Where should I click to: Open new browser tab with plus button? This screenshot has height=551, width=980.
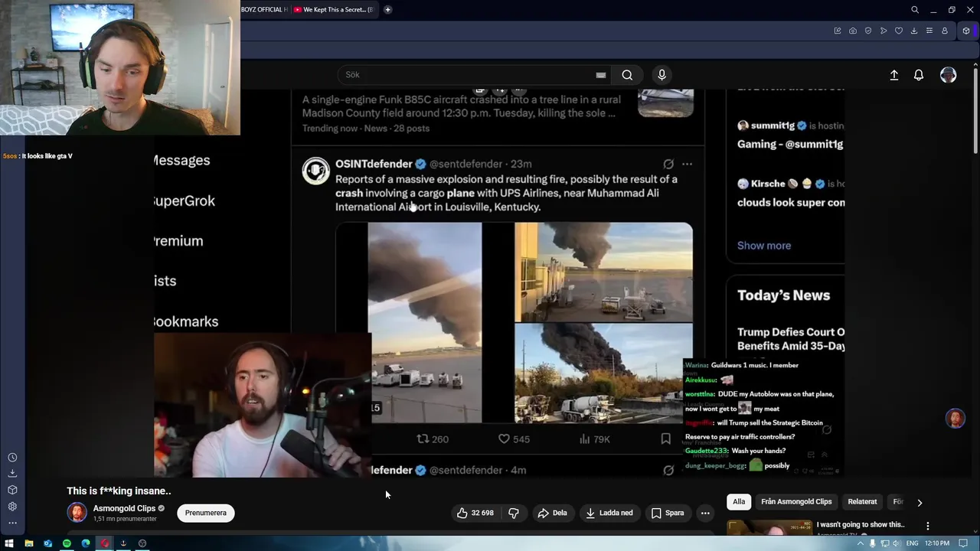pos(388,10)
